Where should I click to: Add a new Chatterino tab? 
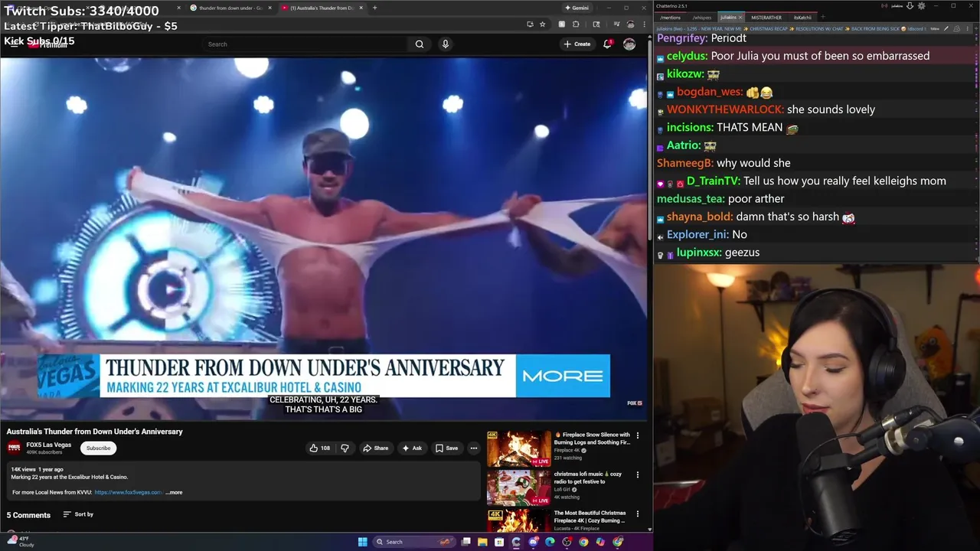[x=824, y=17]
